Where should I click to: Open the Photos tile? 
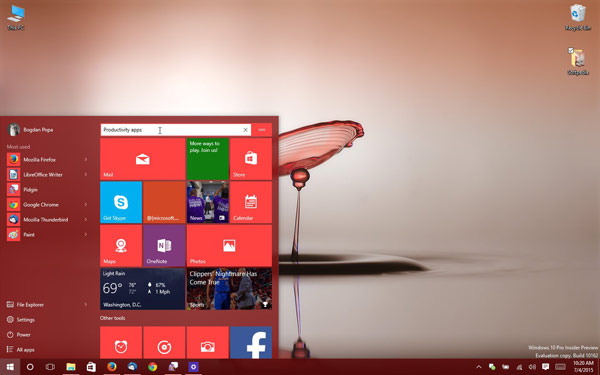pyautogui.click(x=229, y=246)
